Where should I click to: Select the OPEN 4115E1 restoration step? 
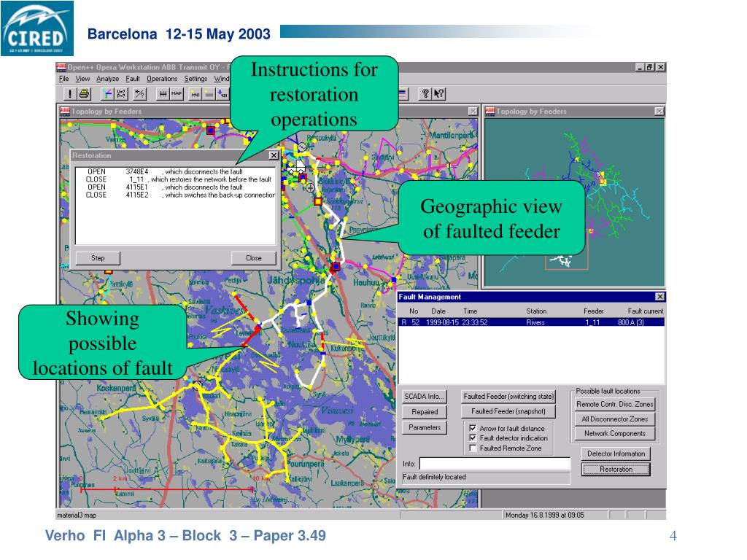pos(175,187)
